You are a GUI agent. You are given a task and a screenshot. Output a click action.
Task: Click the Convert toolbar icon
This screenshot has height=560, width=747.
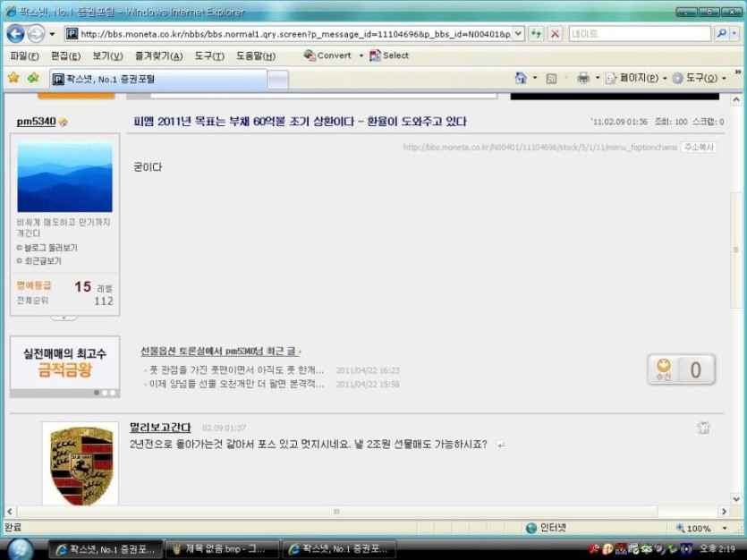[327, 55]
